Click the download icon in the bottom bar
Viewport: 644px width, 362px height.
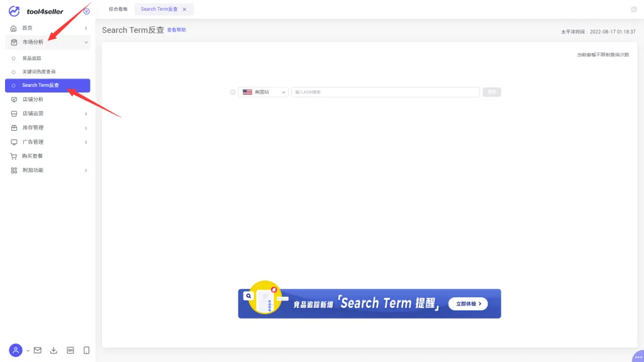[x=54, y=351]
